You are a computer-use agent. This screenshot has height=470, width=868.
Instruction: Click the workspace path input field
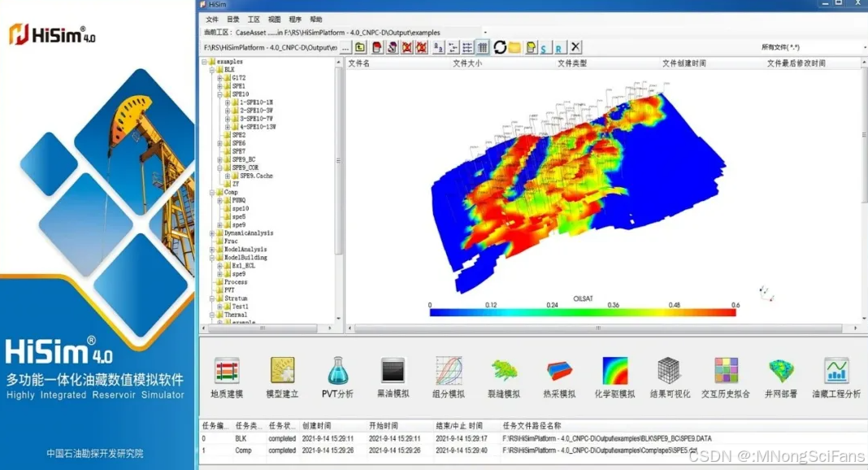(270, 48)
